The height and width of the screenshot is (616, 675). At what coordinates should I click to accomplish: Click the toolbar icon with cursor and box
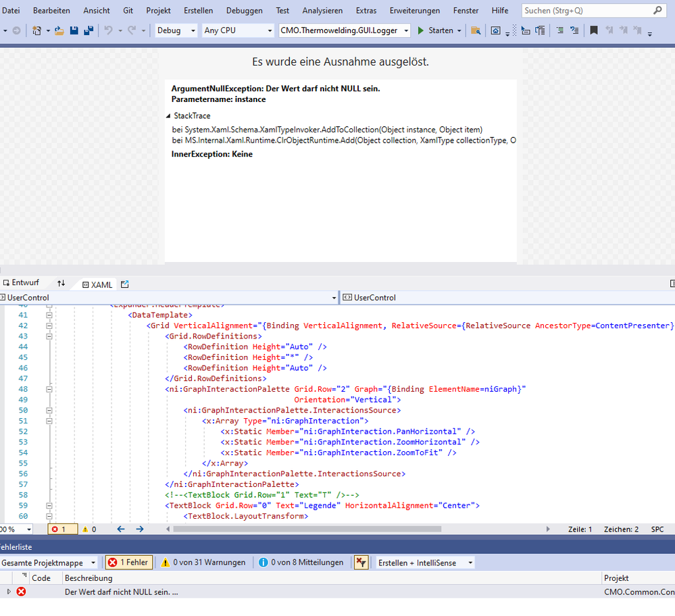click(526, 30)
